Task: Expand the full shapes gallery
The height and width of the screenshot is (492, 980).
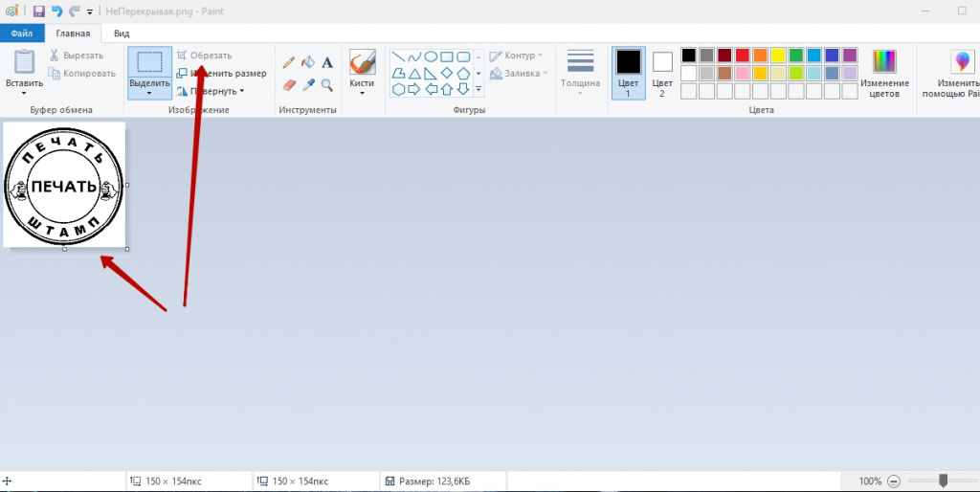Action: pyautogui.click(x=479, y=89)
